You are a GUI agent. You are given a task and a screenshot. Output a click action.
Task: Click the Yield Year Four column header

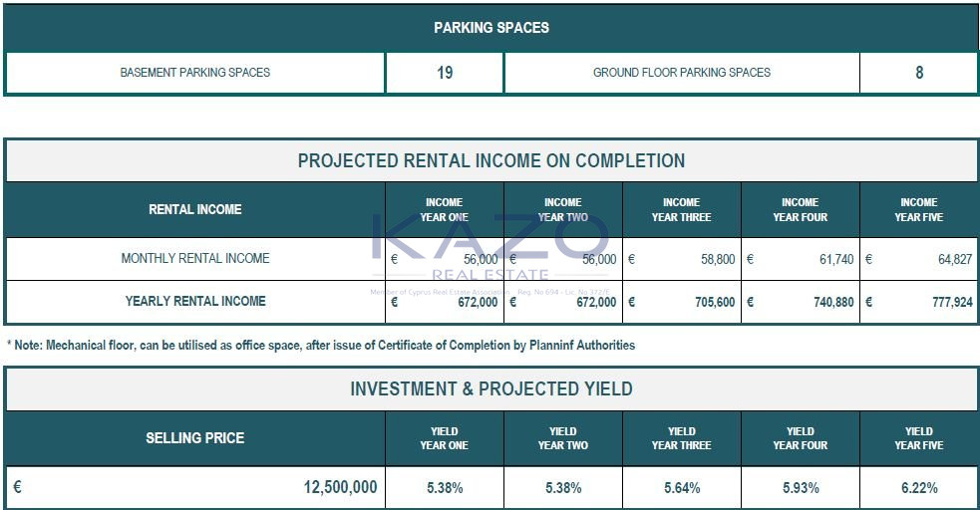(800, 438)
